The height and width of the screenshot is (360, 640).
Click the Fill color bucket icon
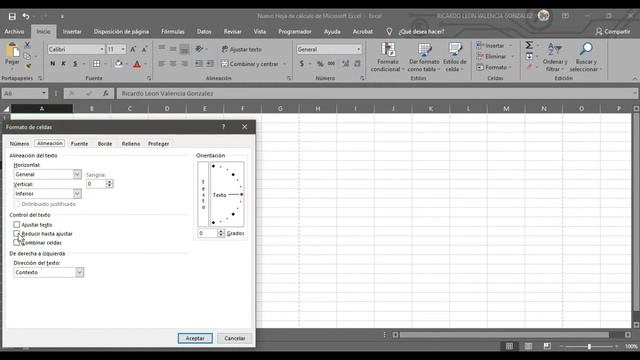point(118,64)
